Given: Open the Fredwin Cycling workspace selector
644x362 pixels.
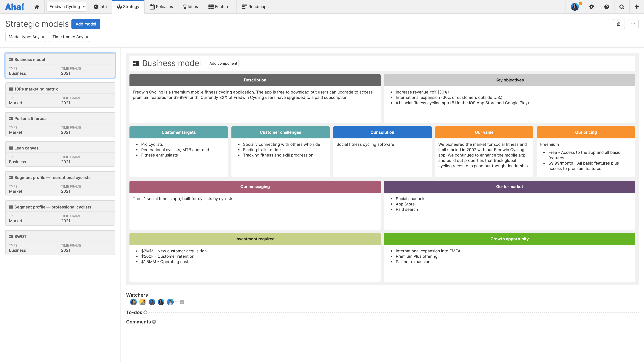Looking at the screenshot, I should (66, 7).
